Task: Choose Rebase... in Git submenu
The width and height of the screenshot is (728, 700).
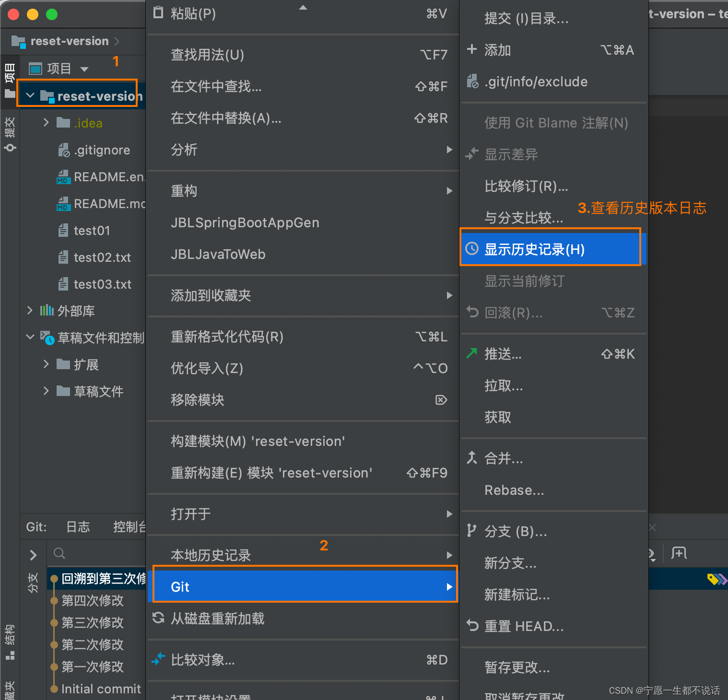Action: click(x=554, y=490)
